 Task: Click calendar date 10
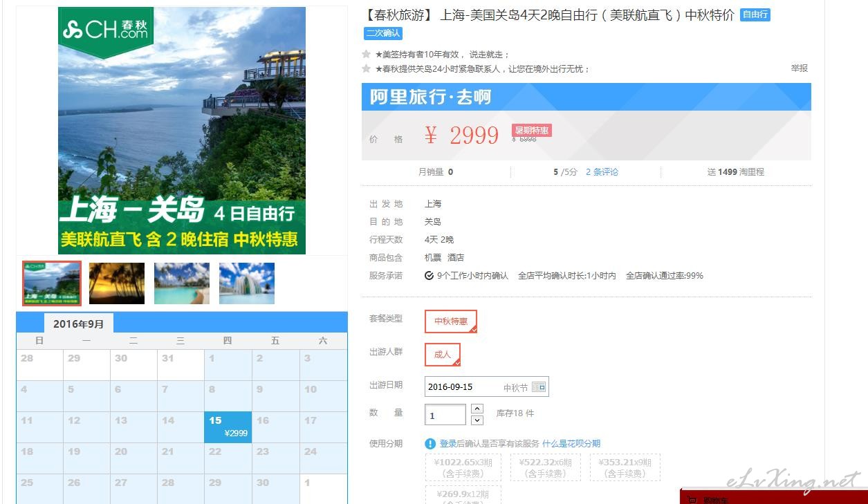click(x=323, y=395)
